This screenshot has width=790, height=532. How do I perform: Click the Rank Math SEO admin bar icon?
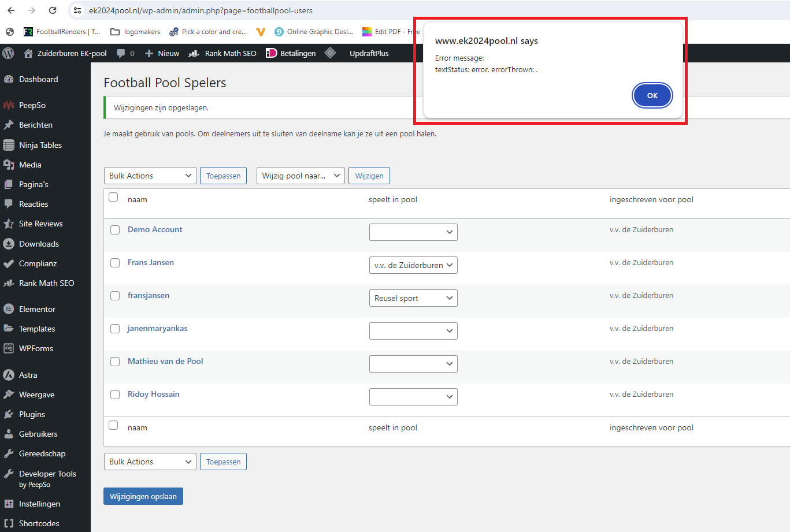point(194,53)
